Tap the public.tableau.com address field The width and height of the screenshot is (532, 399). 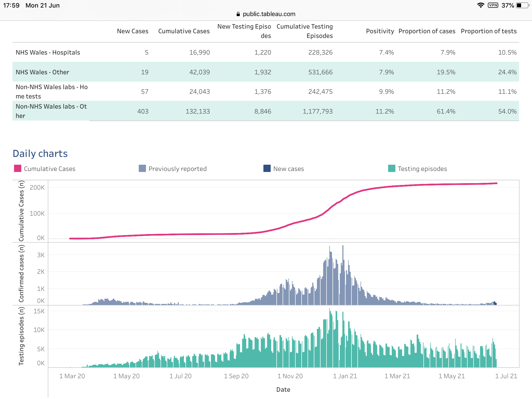click(x=269, y=14)
